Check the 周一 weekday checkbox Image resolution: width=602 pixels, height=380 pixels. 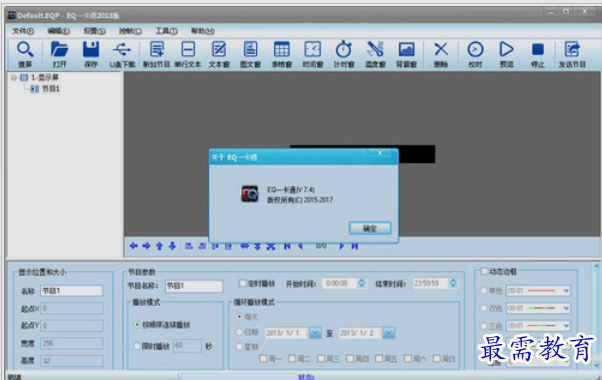click(x=263, y=359)
